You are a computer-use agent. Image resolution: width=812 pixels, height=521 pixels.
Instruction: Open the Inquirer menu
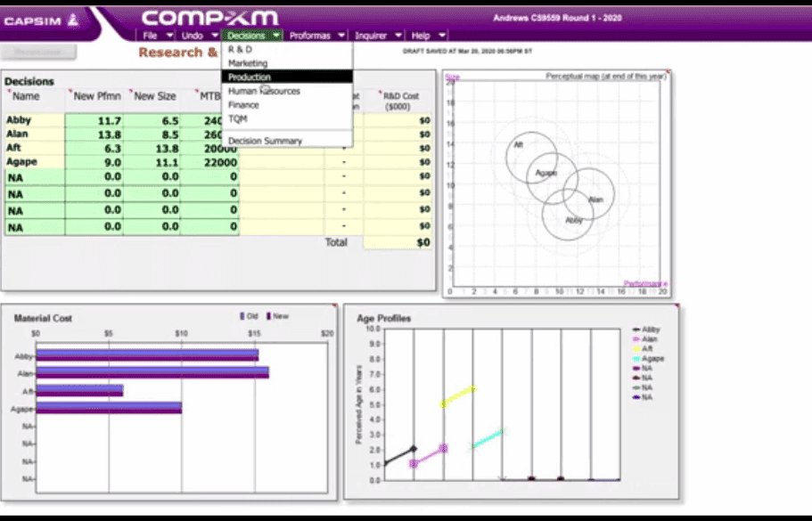point(371,36)
